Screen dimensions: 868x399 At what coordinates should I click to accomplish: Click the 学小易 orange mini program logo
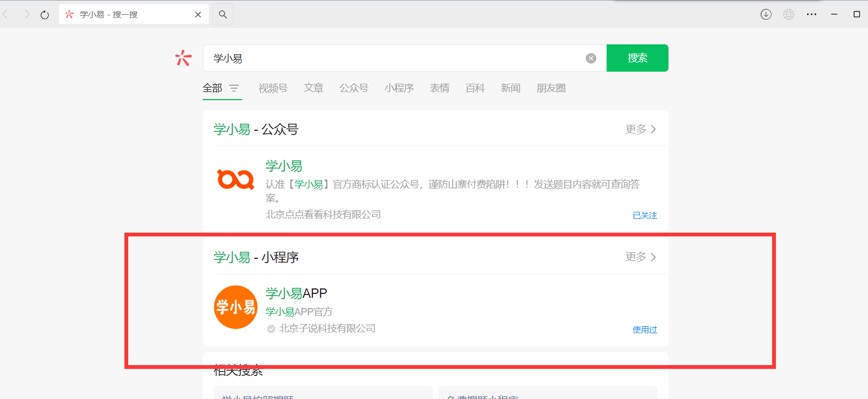(236, 307)
